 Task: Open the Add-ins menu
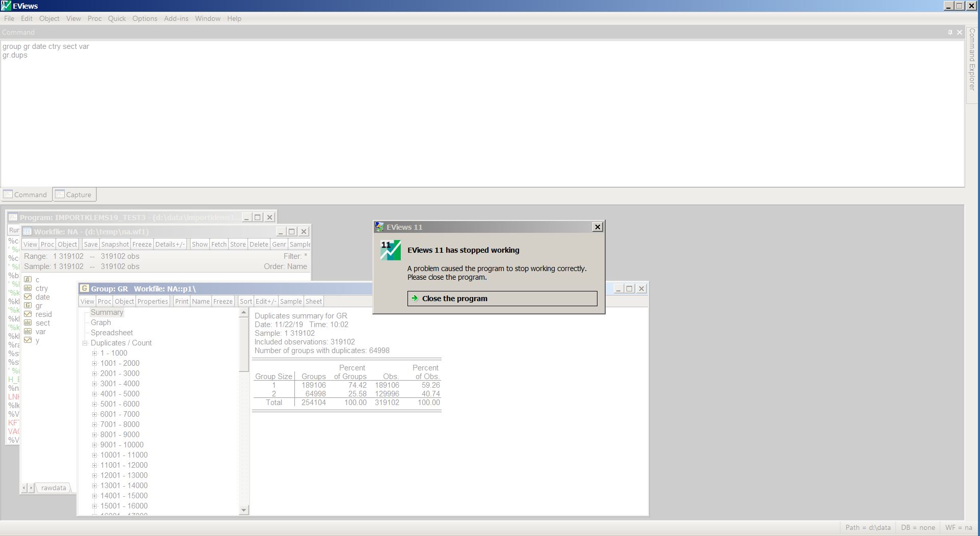(176, 18)
